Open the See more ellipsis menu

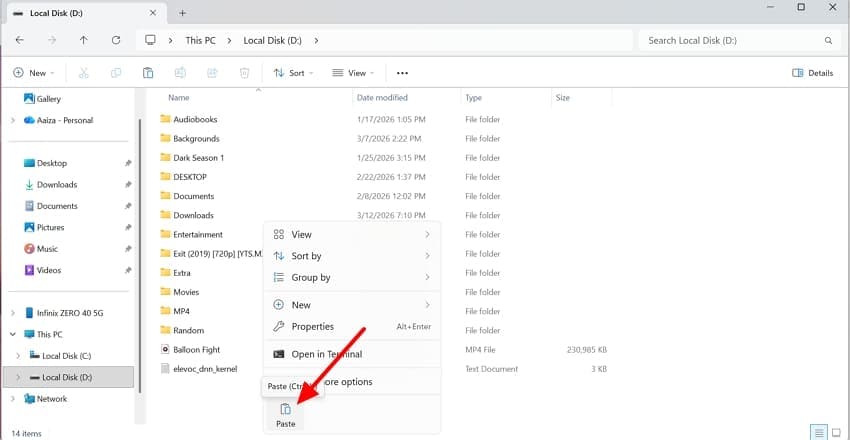[402, 73]
